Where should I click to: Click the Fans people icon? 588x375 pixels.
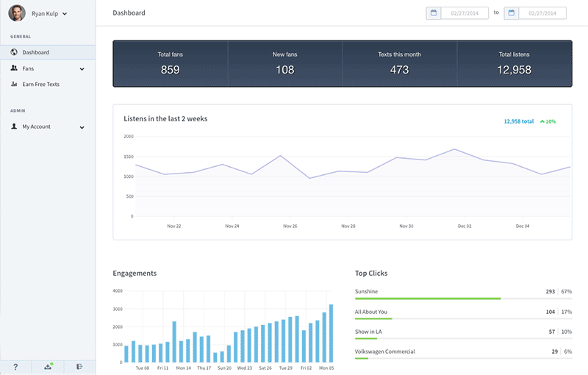tap(14, 68)
